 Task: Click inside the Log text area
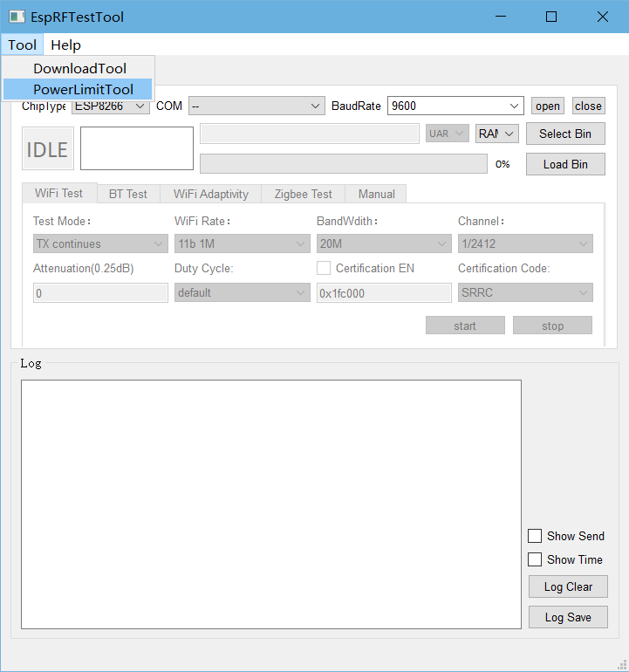pyautogui.click(x=270, y=504)
